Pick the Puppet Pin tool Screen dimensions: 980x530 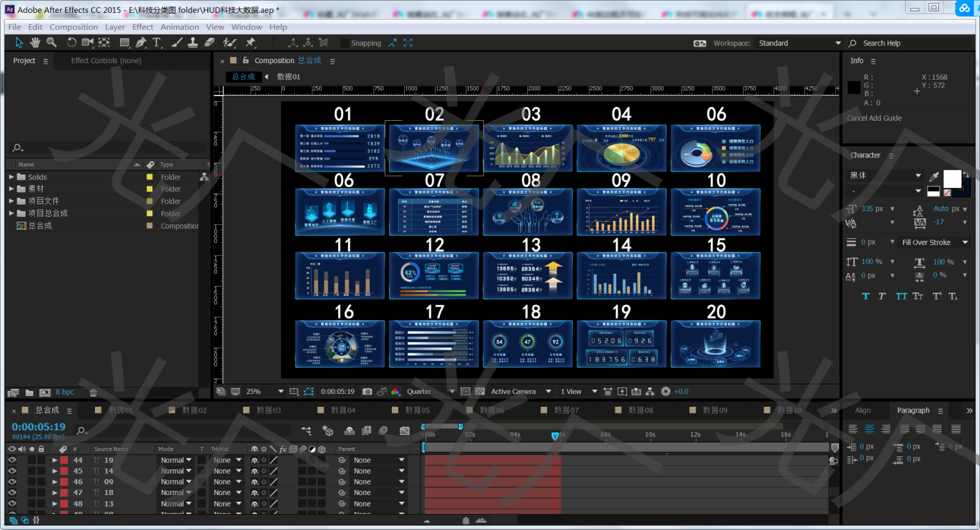click(250, 42)
